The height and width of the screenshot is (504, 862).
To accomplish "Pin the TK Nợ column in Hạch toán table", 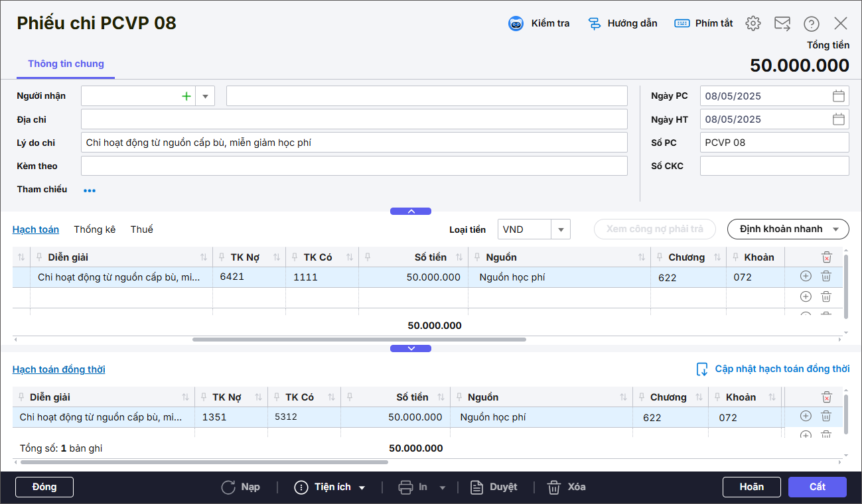I will click(222, 257).
